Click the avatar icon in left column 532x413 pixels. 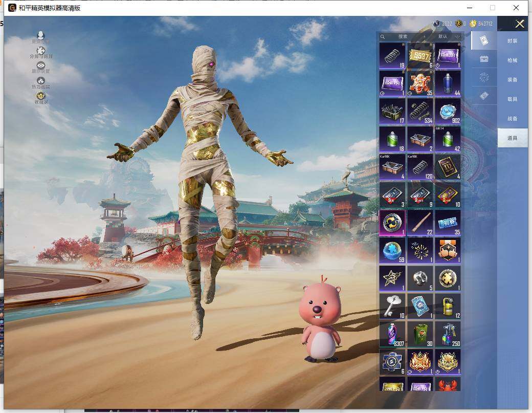[41, 36]
